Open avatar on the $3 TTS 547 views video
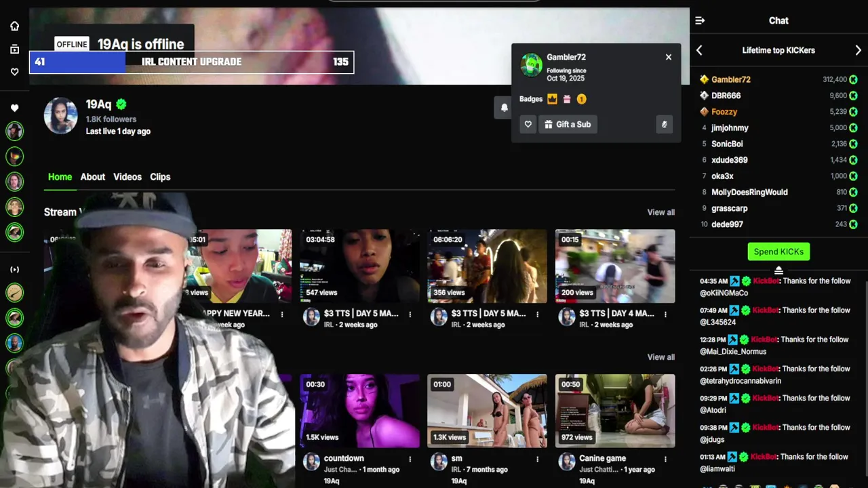 click(311, 317)
